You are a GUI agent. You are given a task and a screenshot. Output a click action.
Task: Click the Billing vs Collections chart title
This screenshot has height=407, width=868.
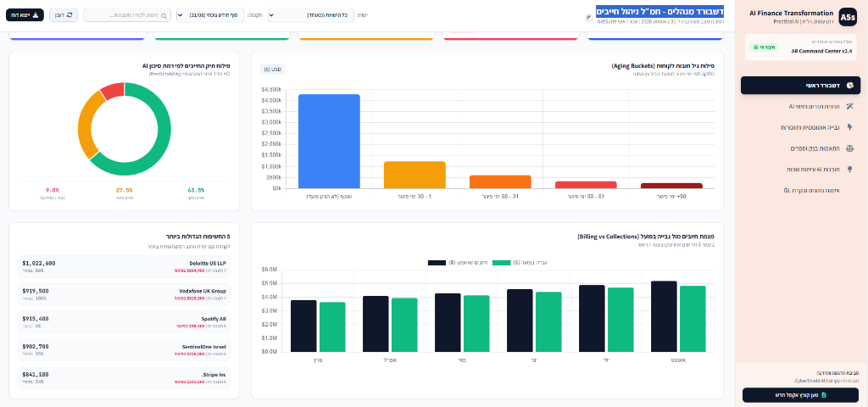646,237
